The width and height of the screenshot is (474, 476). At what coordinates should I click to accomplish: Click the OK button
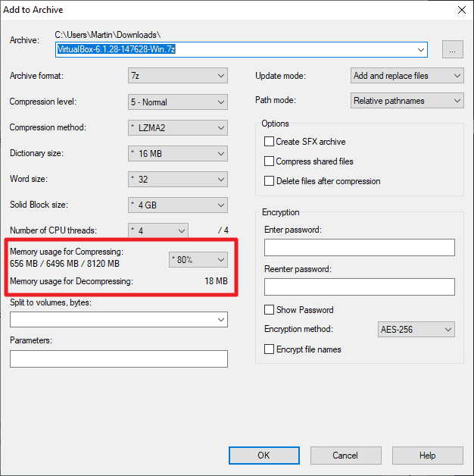point(263,456)
